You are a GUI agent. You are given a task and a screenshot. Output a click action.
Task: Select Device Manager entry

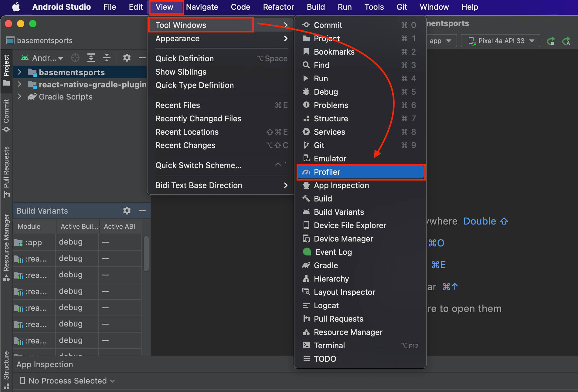click(361, 238)
